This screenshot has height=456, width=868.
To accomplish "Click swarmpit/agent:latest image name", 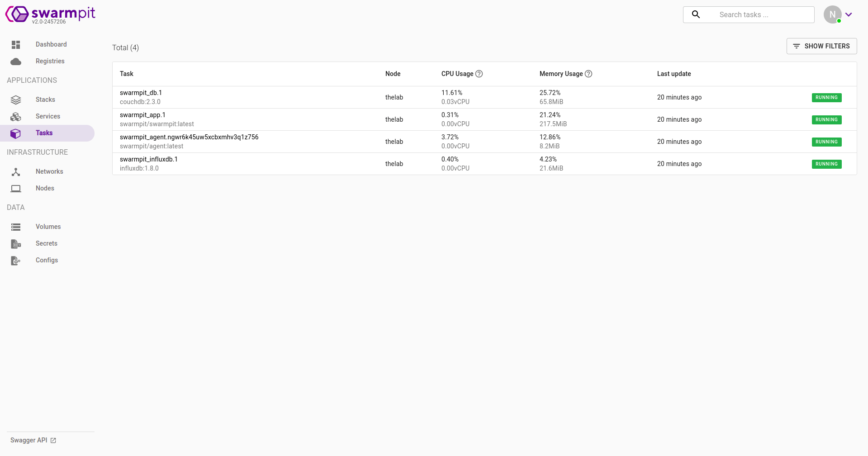I will [152, 146].
